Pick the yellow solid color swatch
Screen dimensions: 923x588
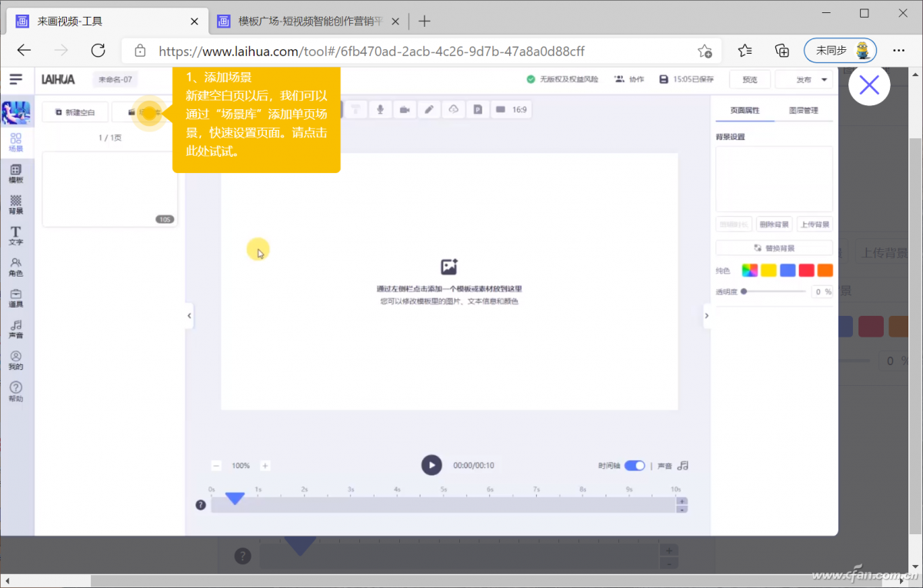[x=768, y=271]
